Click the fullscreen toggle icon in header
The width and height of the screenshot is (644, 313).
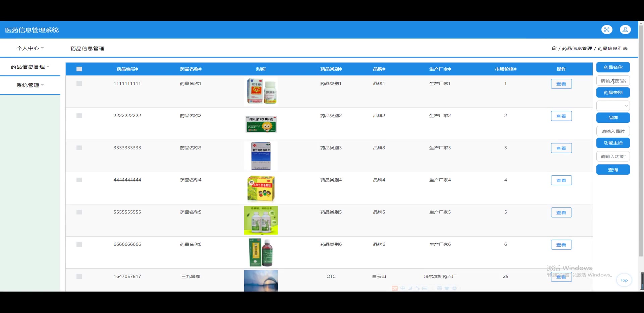[607, 30]
